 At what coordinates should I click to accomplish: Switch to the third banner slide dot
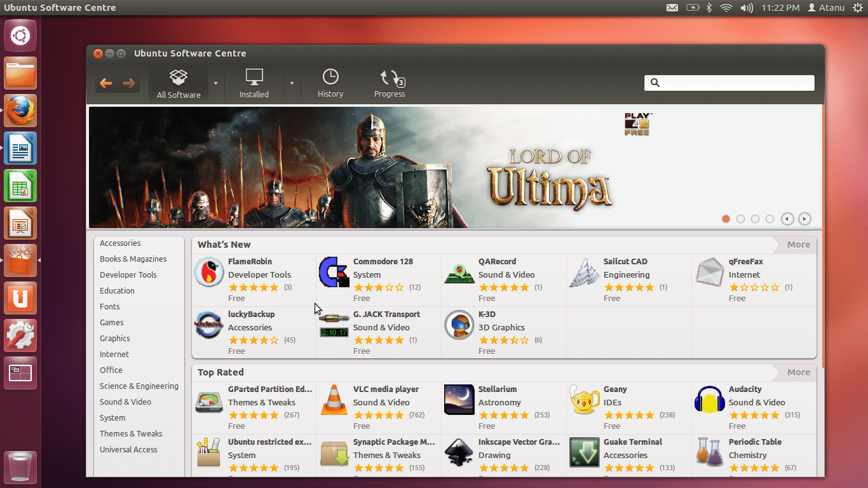(x=755, y=219)
